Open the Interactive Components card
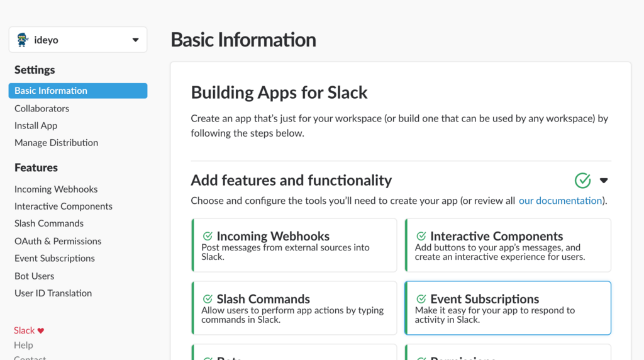This screenshot has width=644, height=360. [x=508, y=245]
